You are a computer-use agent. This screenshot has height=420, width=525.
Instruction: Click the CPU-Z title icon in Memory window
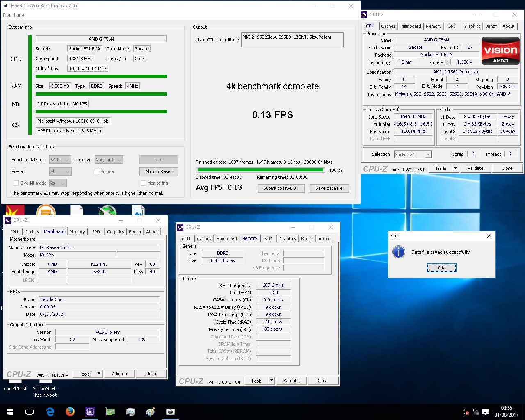click(x=180, y=227)
